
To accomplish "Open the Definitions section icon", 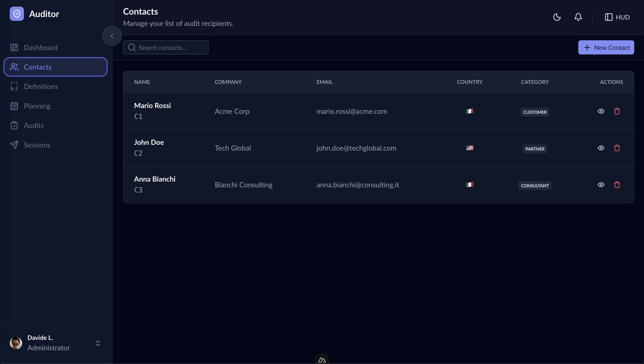I will click(14, 86).
